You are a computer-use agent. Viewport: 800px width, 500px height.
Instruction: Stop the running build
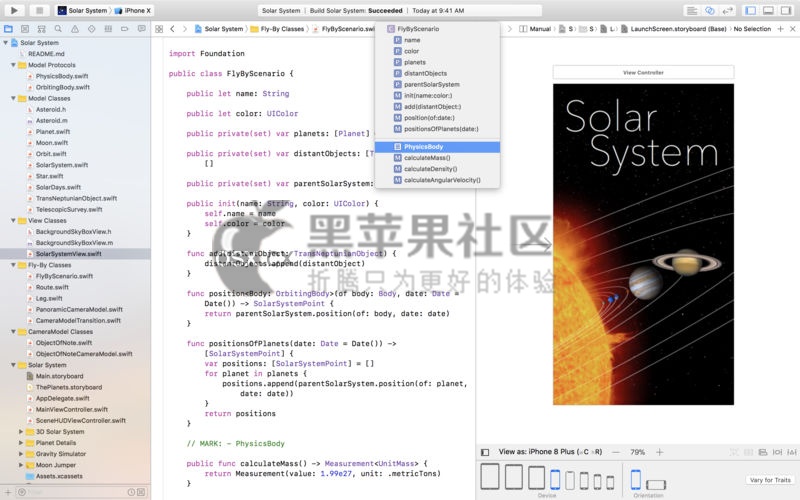(39, 10)
